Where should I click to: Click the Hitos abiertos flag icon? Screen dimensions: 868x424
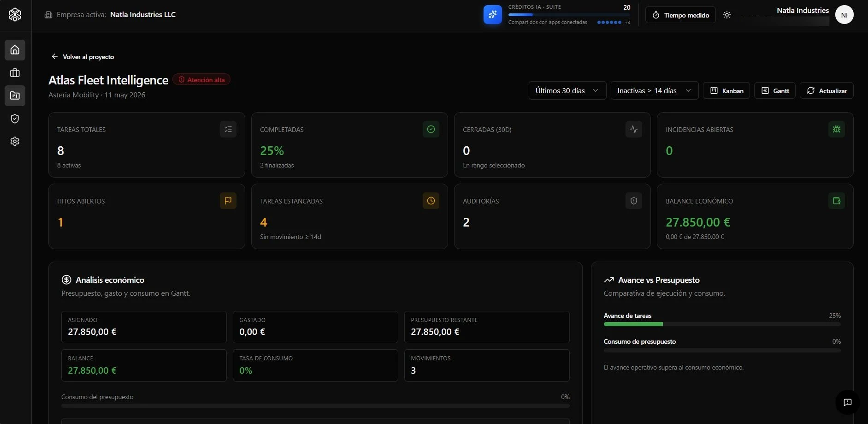228,201
